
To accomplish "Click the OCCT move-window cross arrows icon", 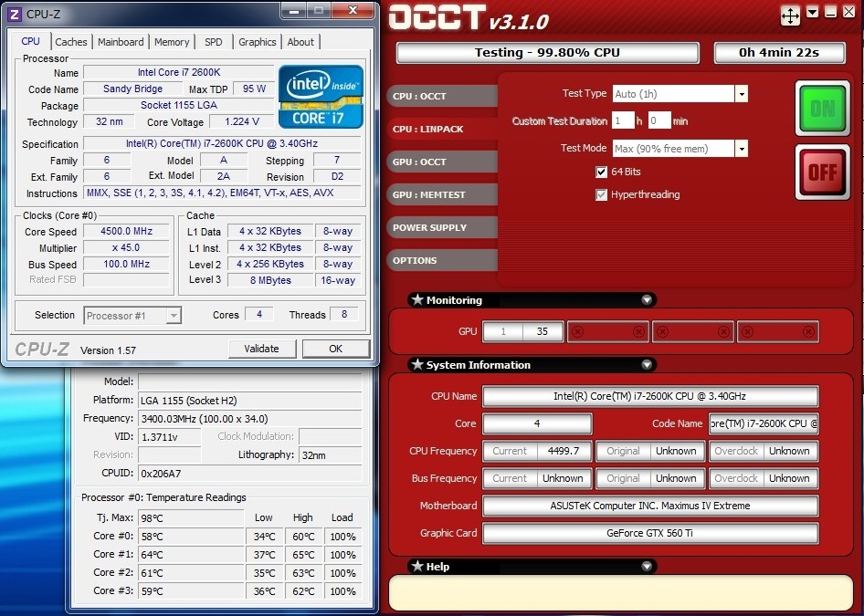I will pyautogui.click(x=790, y=16).
